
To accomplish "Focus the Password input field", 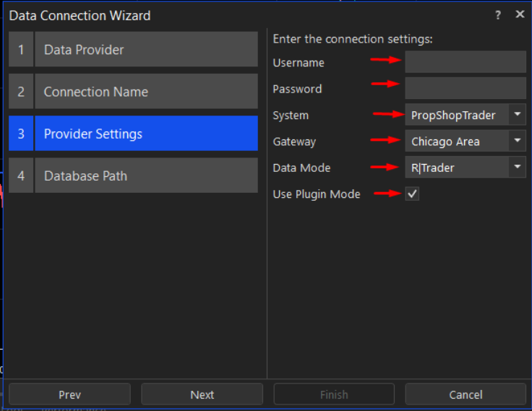I will tap(465, 88).
